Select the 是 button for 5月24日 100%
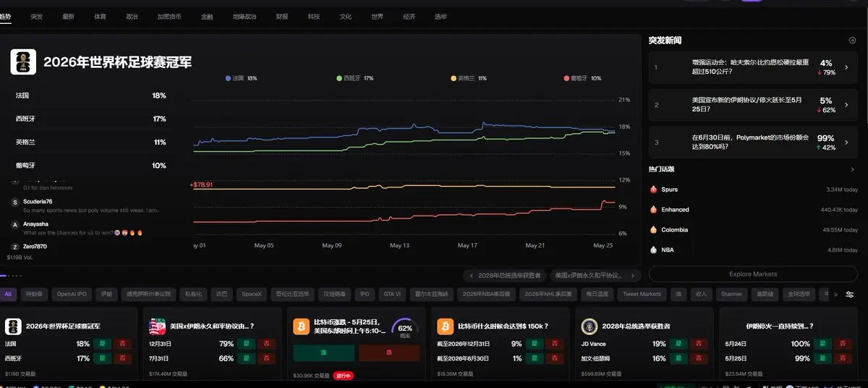 tap(823, 344)
